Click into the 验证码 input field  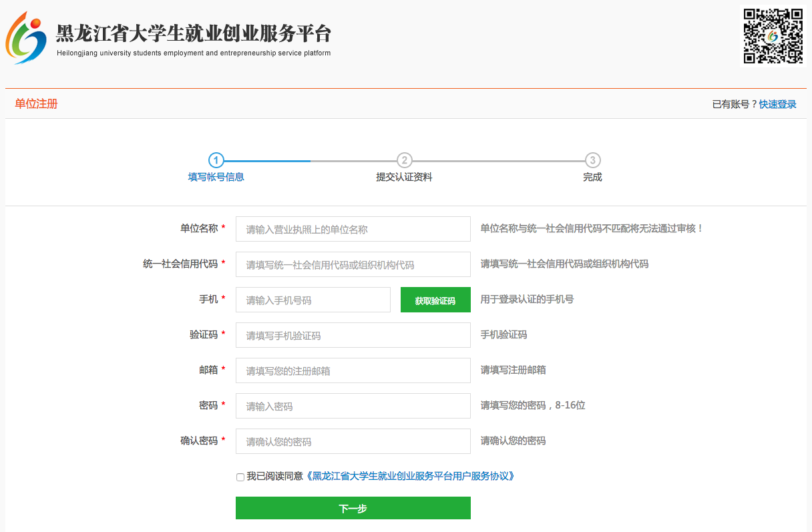353,335
